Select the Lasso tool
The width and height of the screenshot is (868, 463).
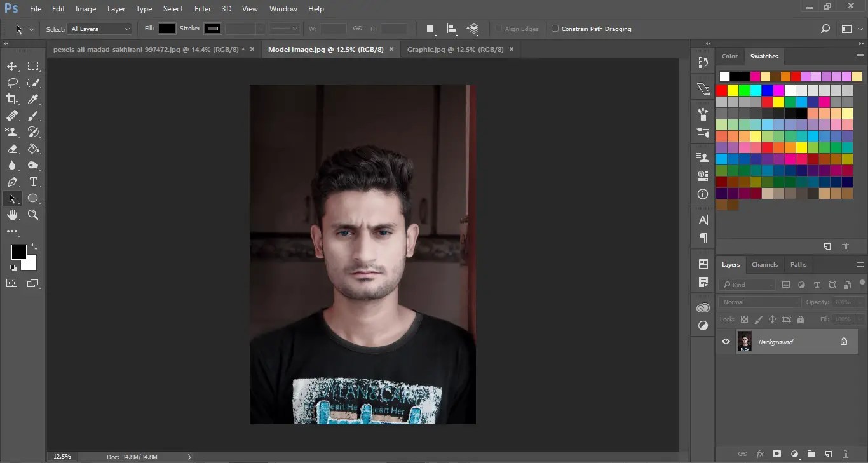[x=12, y=83]
